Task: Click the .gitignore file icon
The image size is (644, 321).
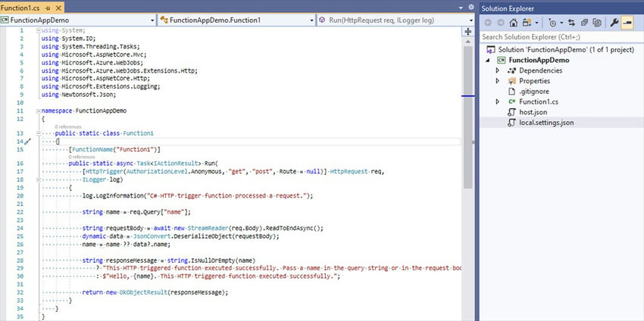Action: tap(511, 92)
